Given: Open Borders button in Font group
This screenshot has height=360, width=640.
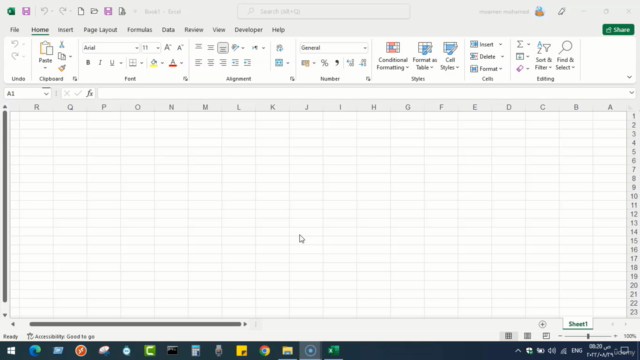Looking at the screenshot, I should [x=133, y=63].
